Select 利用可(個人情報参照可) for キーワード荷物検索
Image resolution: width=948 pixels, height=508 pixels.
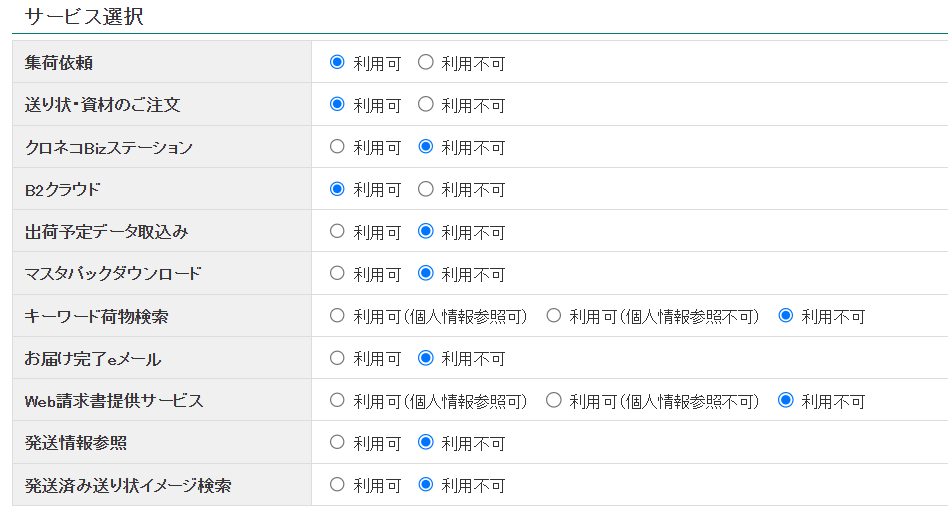click(337, 316)
